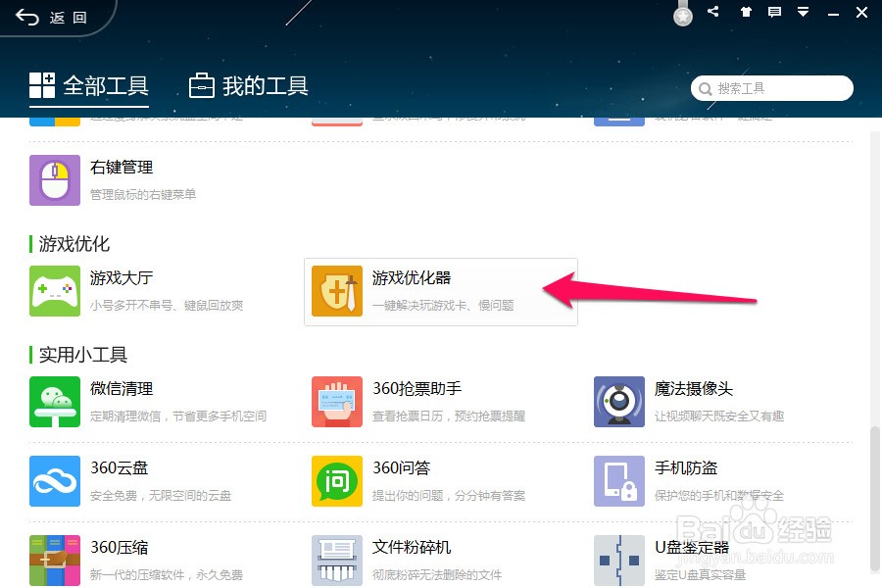Image resolution: width=882 pixels, height=588 pixels.
Task: Click the 微信清理 label
Action: tap(122, 389)
